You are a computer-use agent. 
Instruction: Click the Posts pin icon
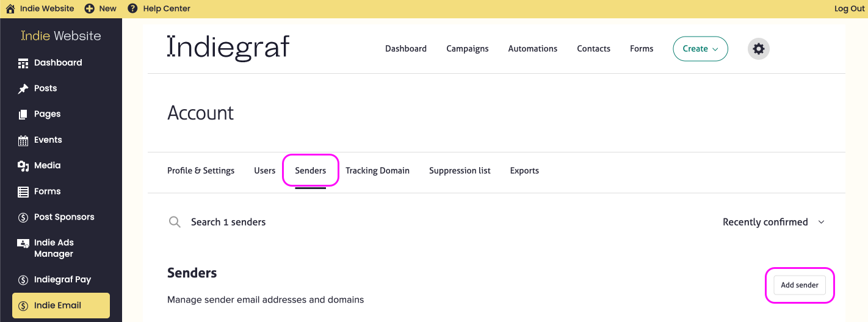click(23, 89)
